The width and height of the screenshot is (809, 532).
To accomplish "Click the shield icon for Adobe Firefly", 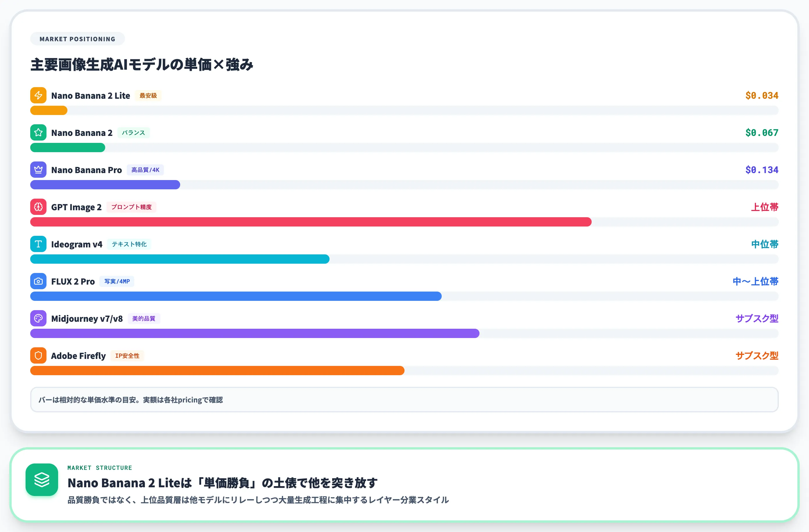I will [38, 356].
